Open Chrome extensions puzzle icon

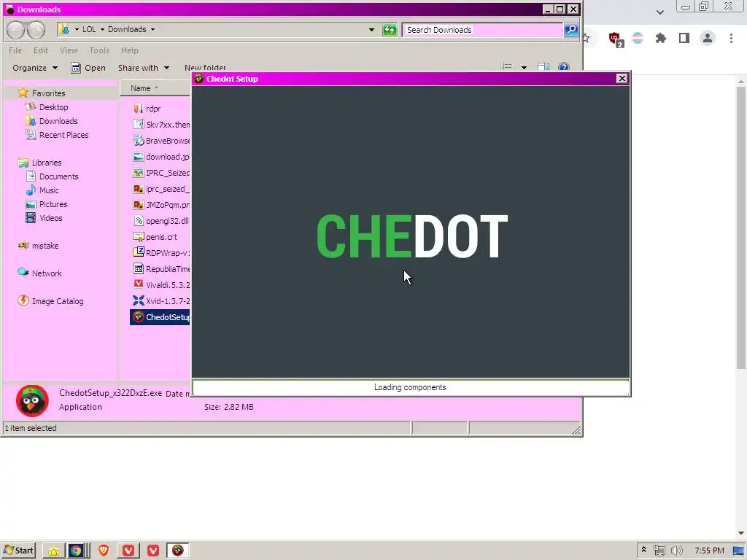(660, 38)
